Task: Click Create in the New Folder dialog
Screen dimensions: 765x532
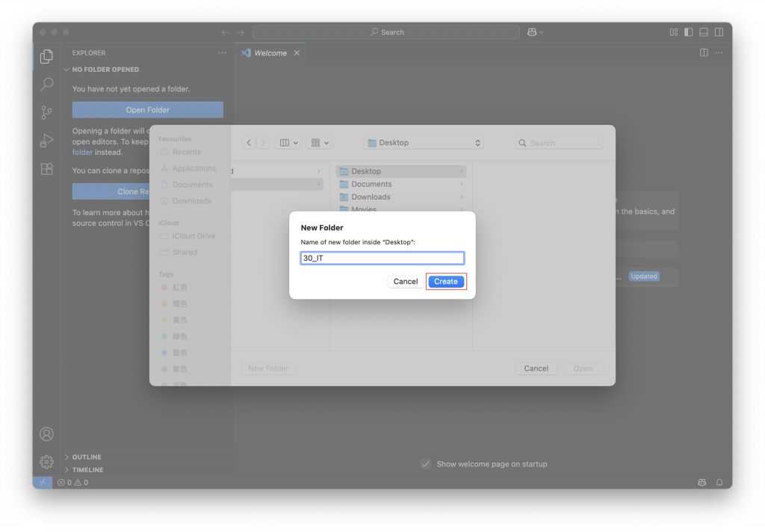Action: click(x=446, y=281)
